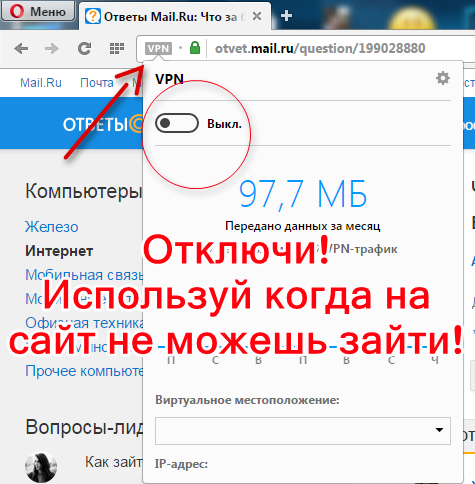
Task: Go forward with the forward arrow
Action: point(52,49)
